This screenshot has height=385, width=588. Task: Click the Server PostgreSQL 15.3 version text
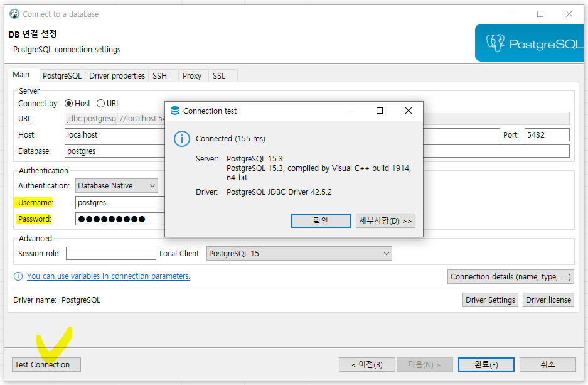click(x=255, y=159)
